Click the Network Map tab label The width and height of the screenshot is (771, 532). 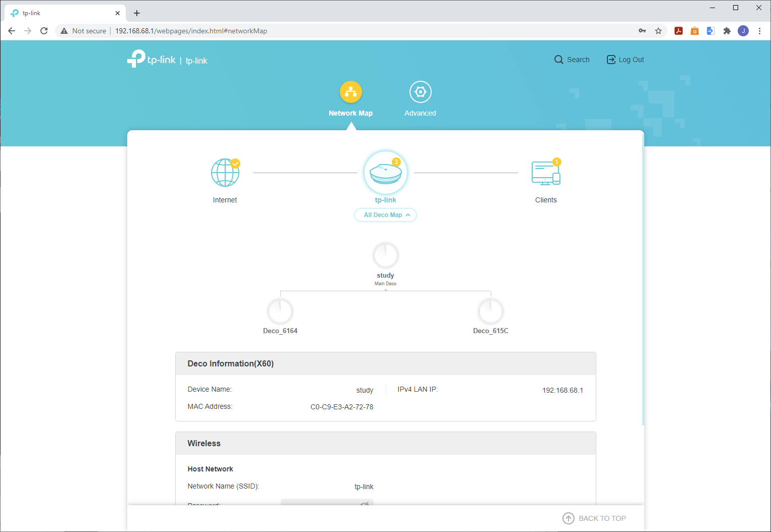click(x=351, y=113)
